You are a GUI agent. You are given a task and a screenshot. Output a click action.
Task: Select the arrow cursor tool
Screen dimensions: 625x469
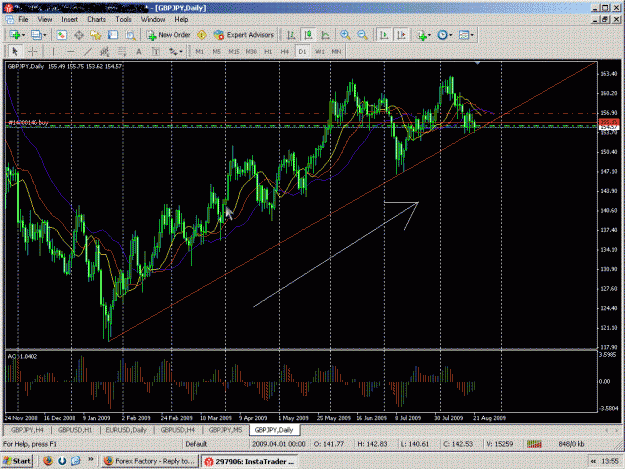[x=15, y=51]
